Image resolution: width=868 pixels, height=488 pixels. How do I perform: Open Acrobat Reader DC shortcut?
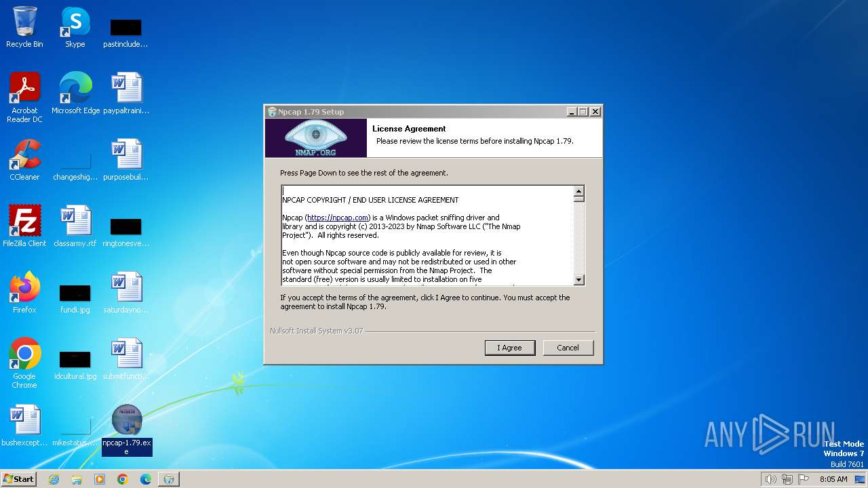[24, 98]
